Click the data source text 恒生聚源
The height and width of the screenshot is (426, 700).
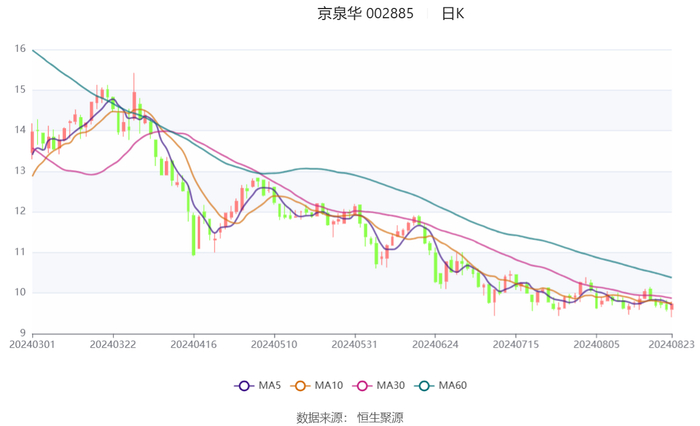coord(380,418)
